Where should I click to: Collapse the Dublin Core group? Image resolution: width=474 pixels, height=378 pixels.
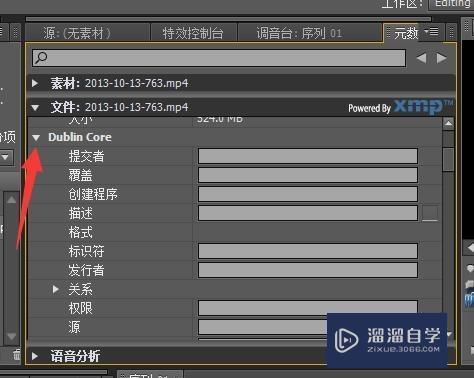tap(36, 137)
